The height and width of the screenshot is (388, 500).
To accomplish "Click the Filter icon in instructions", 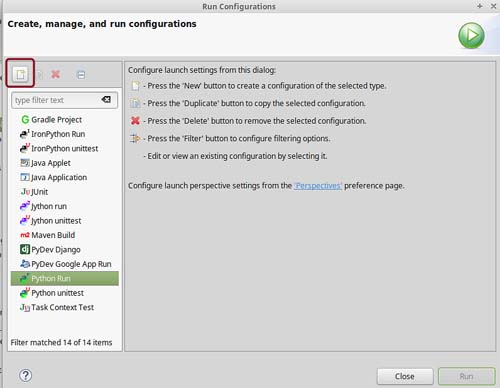I will (135, 138).
